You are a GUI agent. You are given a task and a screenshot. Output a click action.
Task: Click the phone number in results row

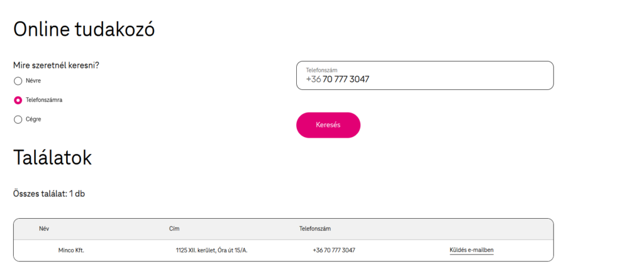tap(334, 250)
